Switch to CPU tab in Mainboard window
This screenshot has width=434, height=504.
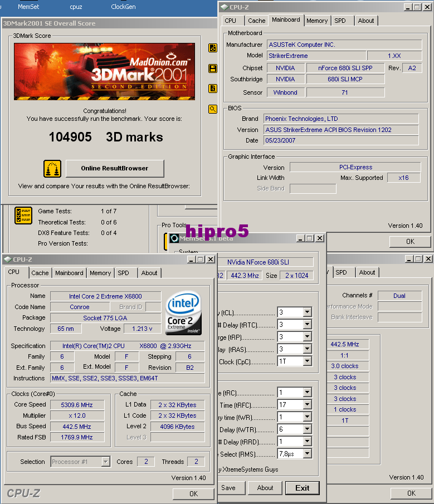pyautogui.click(x=231, y=21)
